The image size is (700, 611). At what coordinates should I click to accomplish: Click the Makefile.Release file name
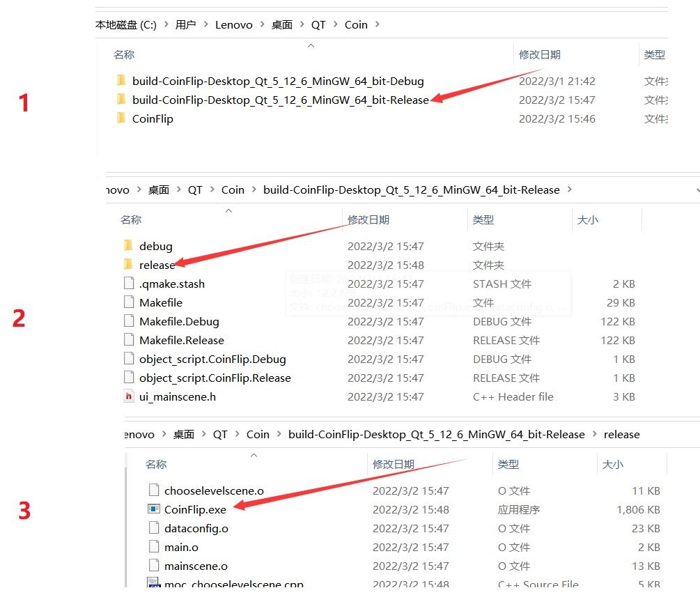pyautogui.click(x=182, y=340)
